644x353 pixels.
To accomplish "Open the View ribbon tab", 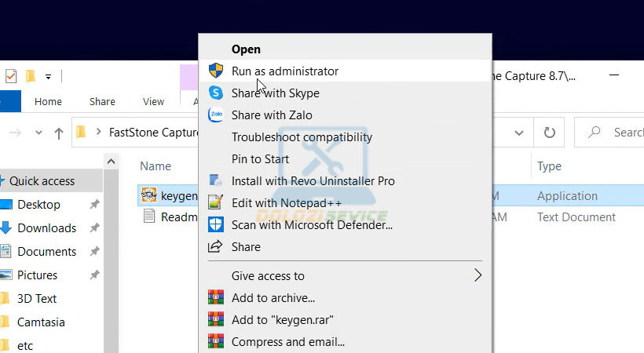I will point(153,102).
